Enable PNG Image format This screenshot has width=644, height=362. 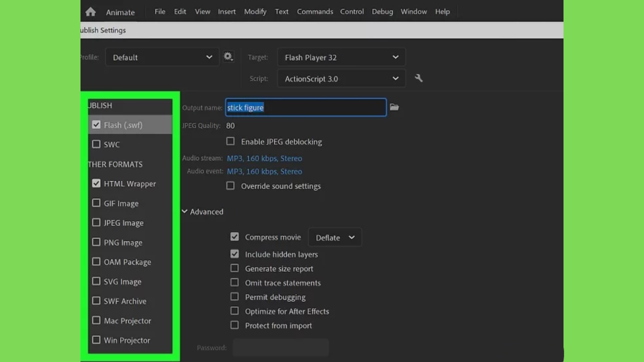click(x=96, y=242)
